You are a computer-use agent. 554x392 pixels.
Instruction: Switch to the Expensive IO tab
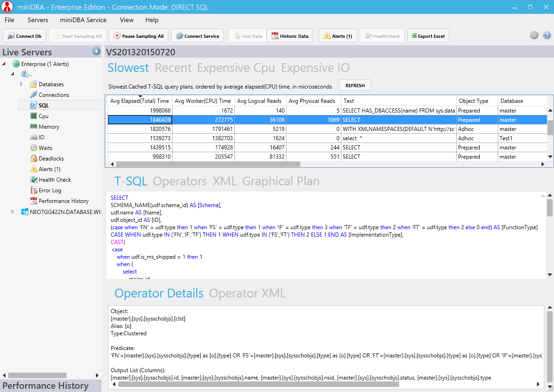tap(316, 68)
